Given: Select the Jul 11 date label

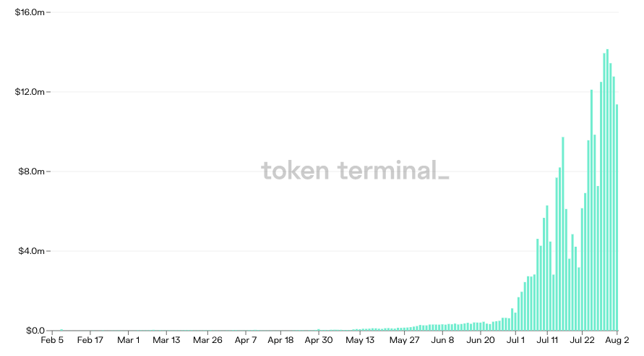Looking at the screenshot, I should coord(549,340).
